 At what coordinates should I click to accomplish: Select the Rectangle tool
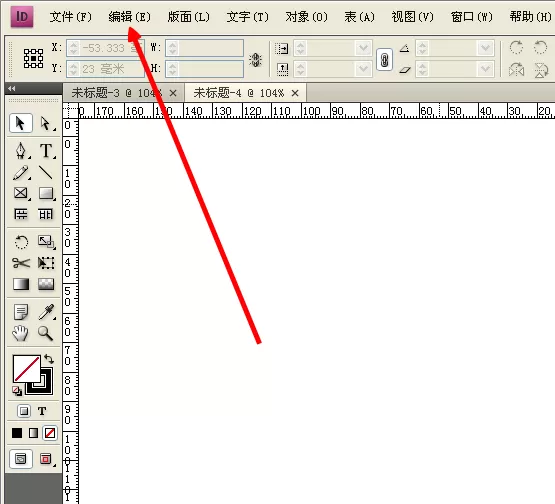point(46,193)
